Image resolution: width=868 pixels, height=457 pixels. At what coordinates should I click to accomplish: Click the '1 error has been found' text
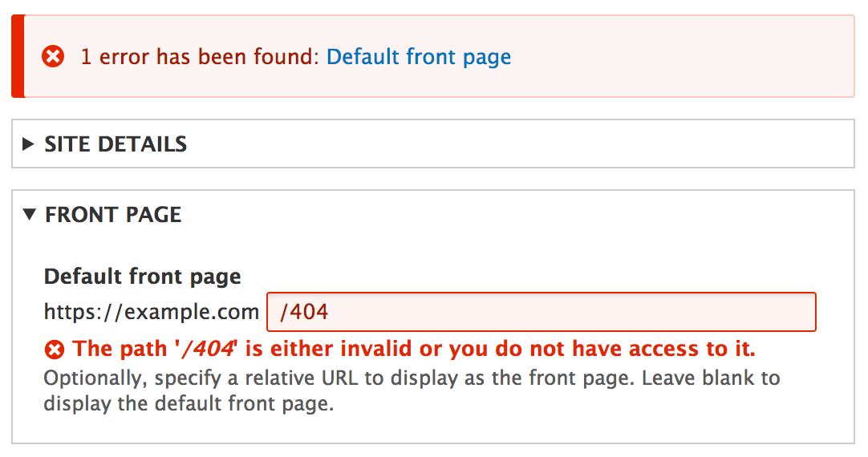(x=200, y=57)
